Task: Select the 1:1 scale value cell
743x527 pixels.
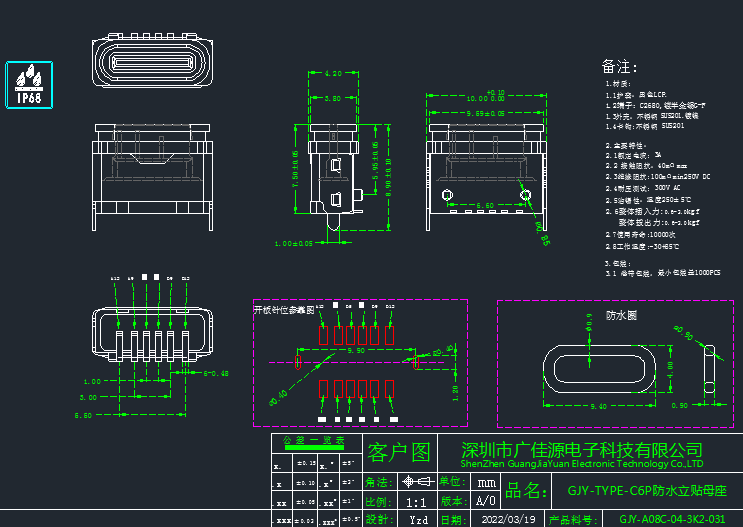Action: point(418,501)
